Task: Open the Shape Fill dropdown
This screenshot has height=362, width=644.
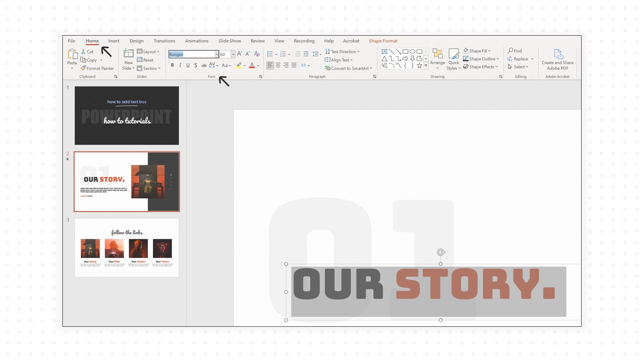Action: (476, 50)
